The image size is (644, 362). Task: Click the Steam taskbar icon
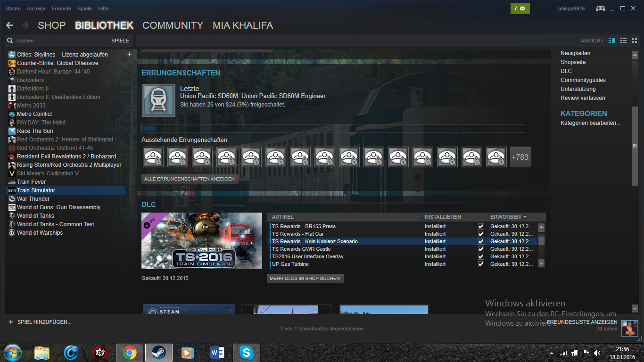pos(158,352)
